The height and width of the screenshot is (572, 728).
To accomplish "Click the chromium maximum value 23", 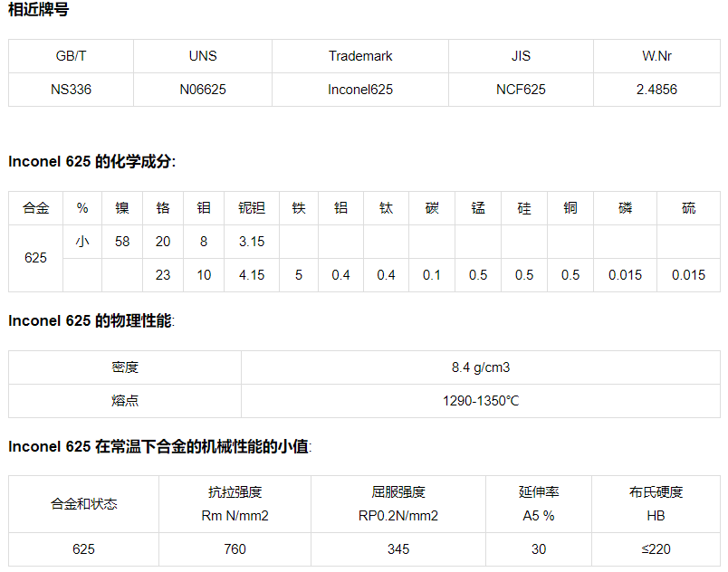I will point(163,275).
